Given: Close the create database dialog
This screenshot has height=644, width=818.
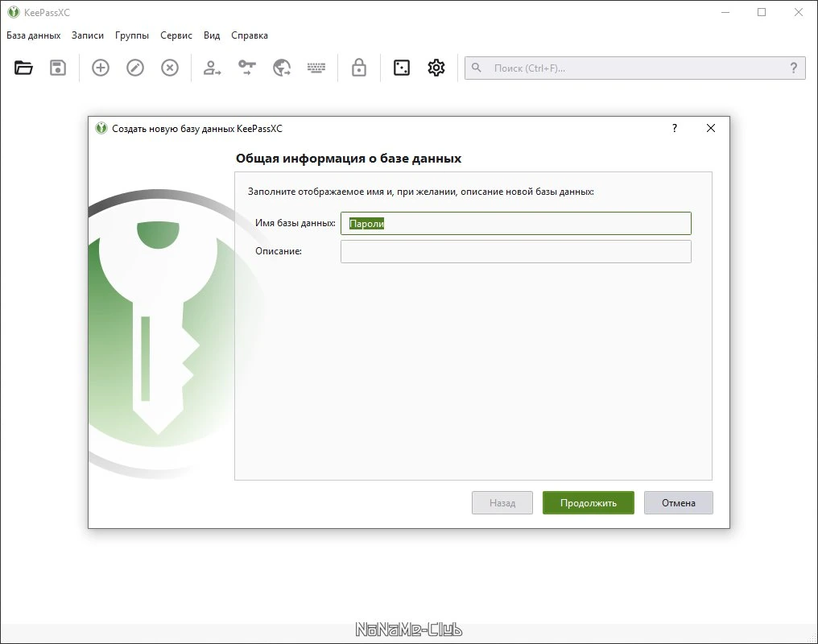Looking at the screenshot, I should [x=711, y=128].
